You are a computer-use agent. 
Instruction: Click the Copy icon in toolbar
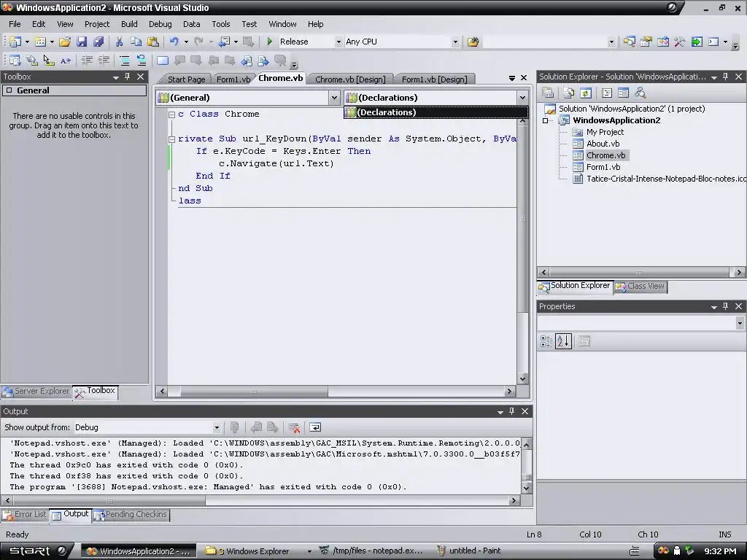tap(136, 42)
